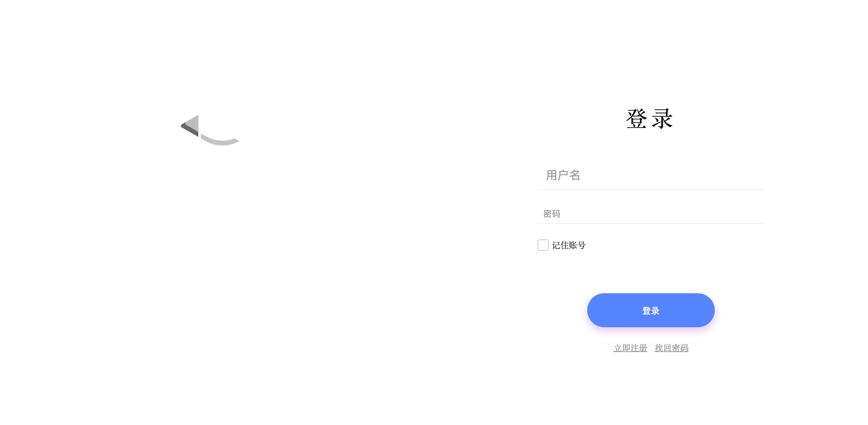Submit the form with the rounded 登录 button
This screenshot has width=868, height=425.
651,310
